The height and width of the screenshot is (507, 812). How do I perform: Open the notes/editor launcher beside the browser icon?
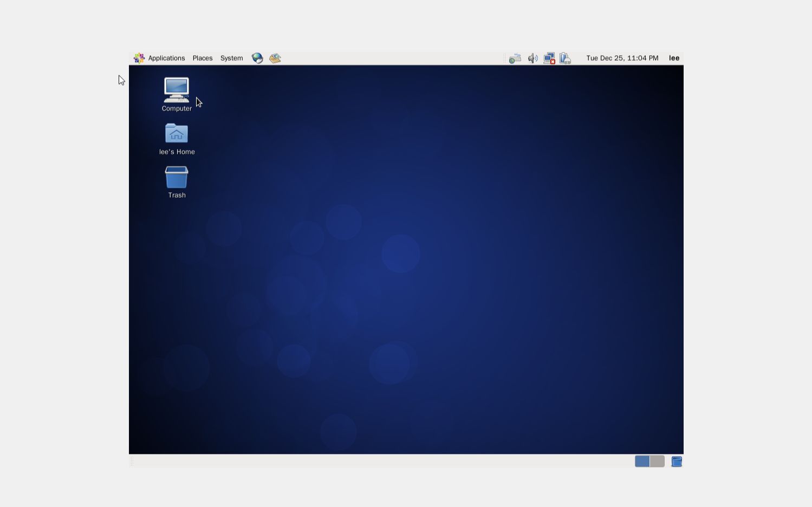coord(275,58)
